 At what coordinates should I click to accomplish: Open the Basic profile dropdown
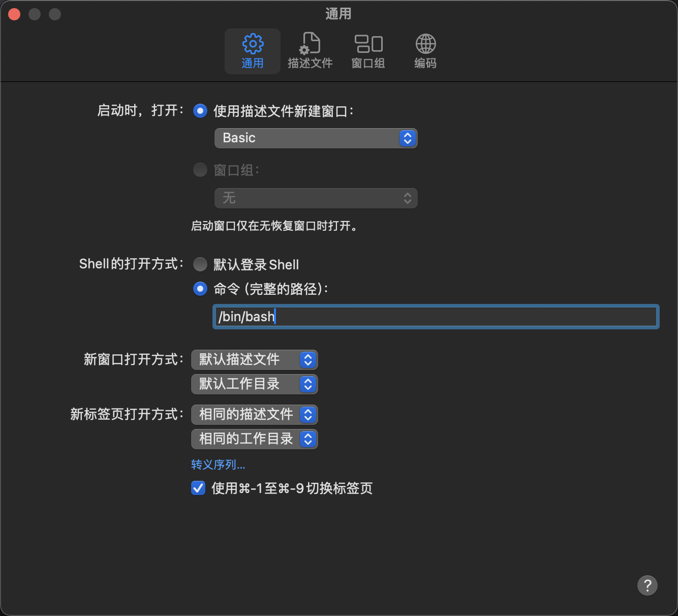coord(316,138)
